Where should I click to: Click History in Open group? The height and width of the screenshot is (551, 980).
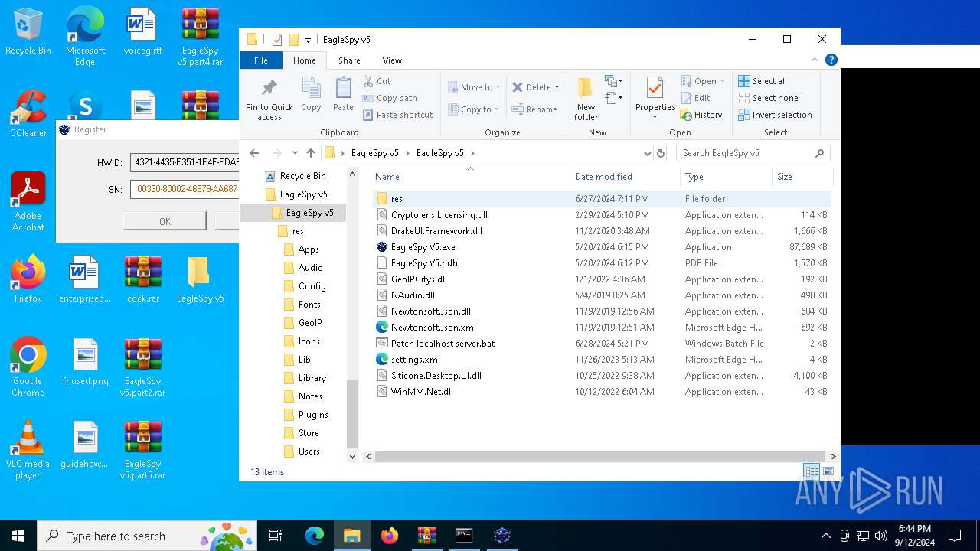[701, 115]
